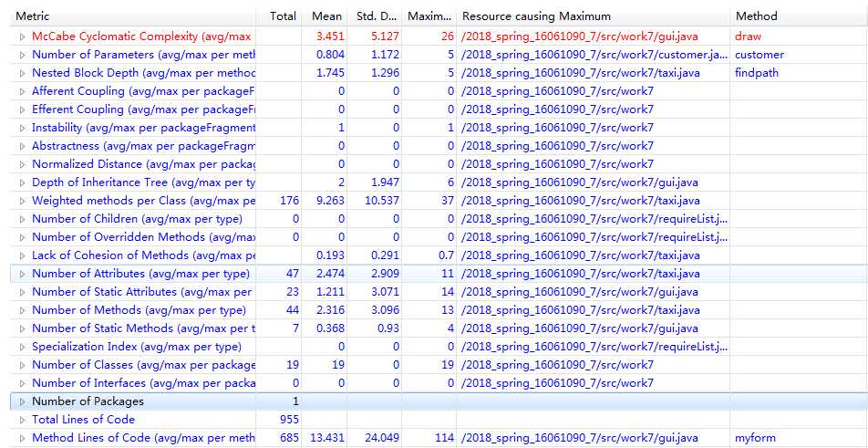Click the Resource causing Maximum column header
This screenshot has height=448, width=868.
click(594, 16)
